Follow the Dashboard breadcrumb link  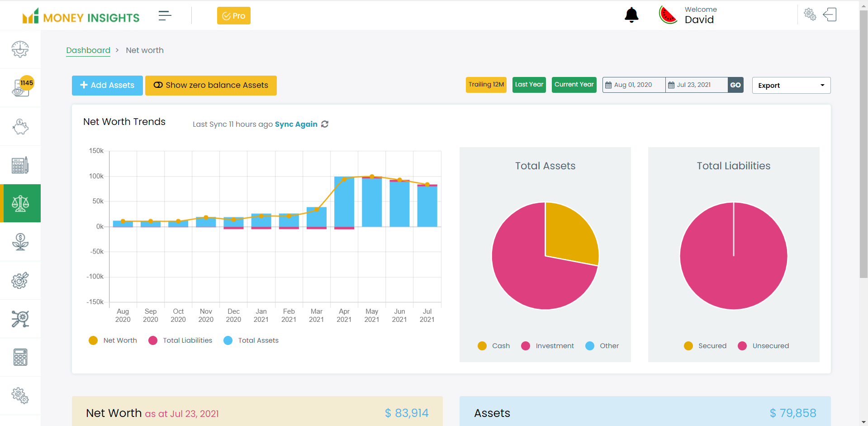pyautogui.click(x=88, y=50)
